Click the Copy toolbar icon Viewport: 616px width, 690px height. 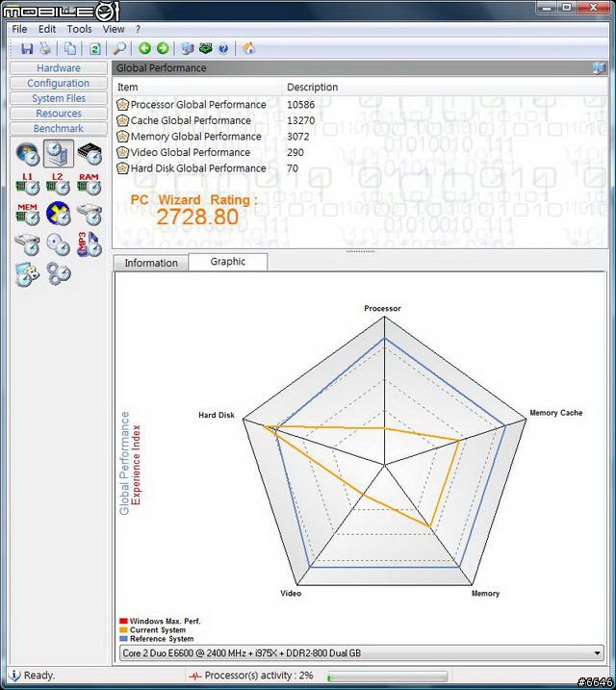[x=70, y=48]
